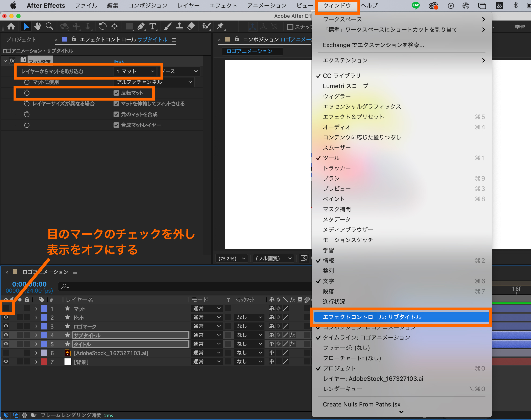Select the Eraser tool

coord(191,26)
